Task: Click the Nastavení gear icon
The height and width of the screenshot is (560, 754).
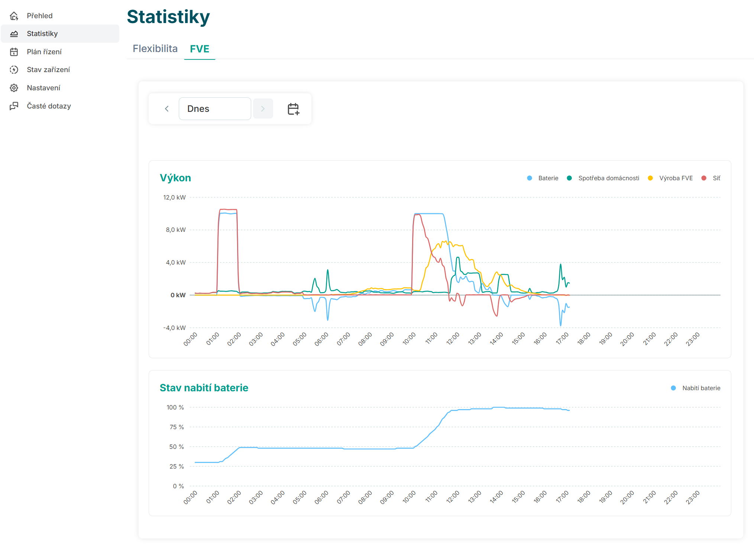Action: click(x=14, y=88)
